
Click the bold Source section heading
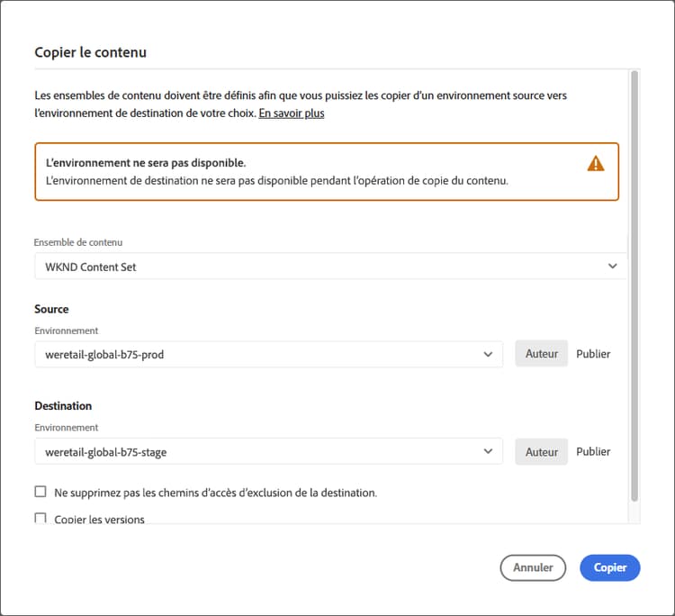(51, 309)
